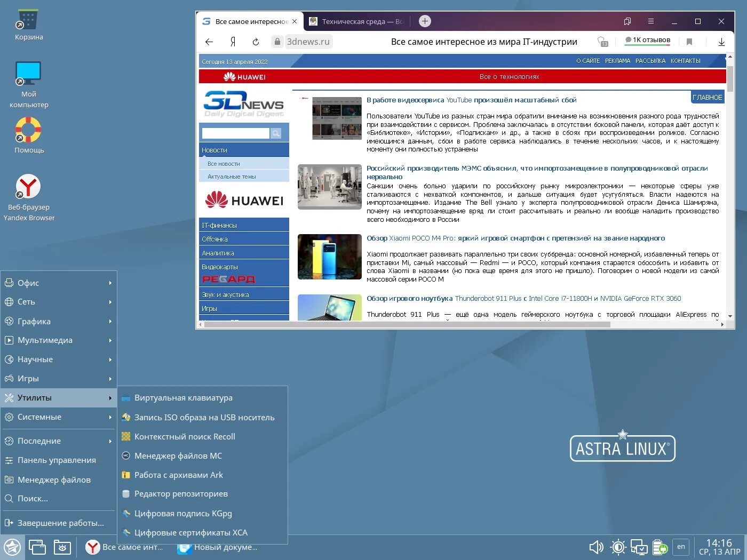
Task: Launch Работа с архивами Ark
Action: click(x=203, y=475)
